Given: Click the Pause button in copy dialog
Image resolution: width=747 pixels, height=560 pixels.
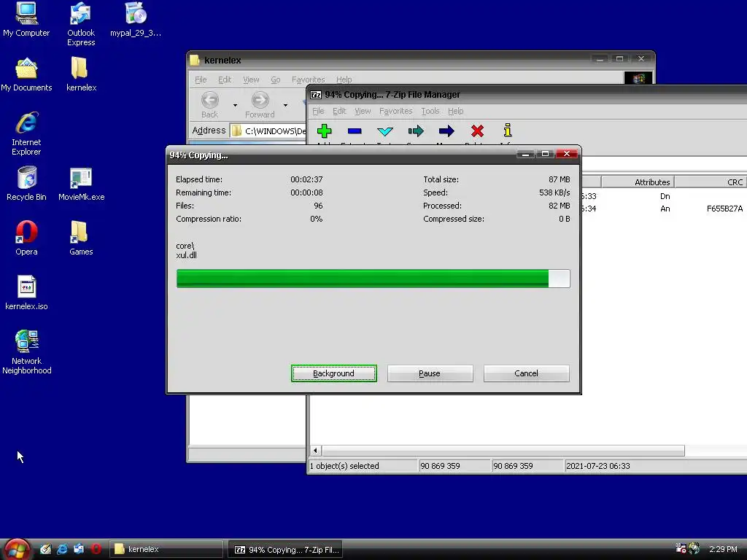Looking at the screenshot, I should 430,373.
